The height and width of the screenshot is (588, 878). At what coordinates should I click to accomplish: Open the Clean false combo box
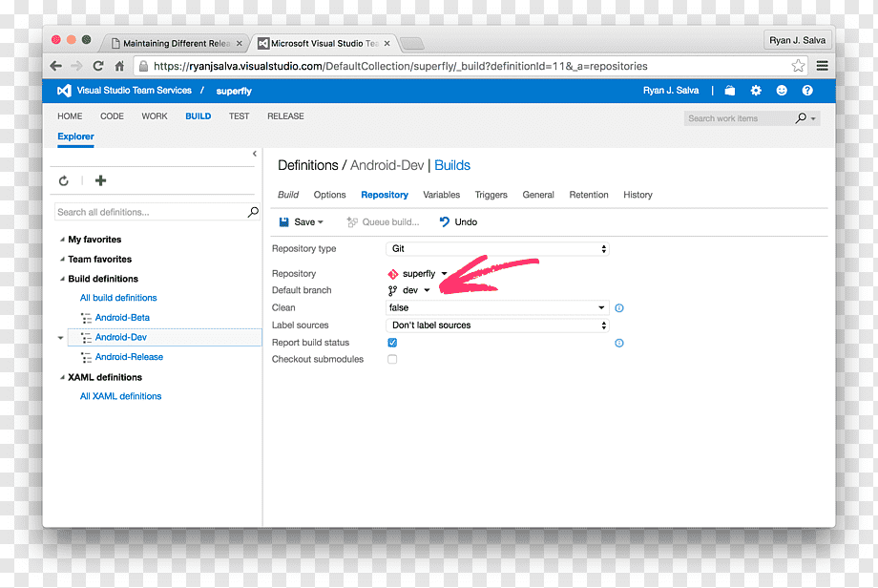point(497,307)
